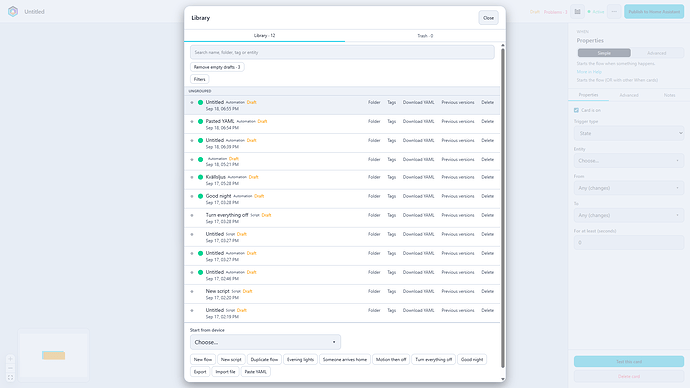The image size is (690, 388).
Task: Click Remove empty drafts button
Action: [217, 67]
